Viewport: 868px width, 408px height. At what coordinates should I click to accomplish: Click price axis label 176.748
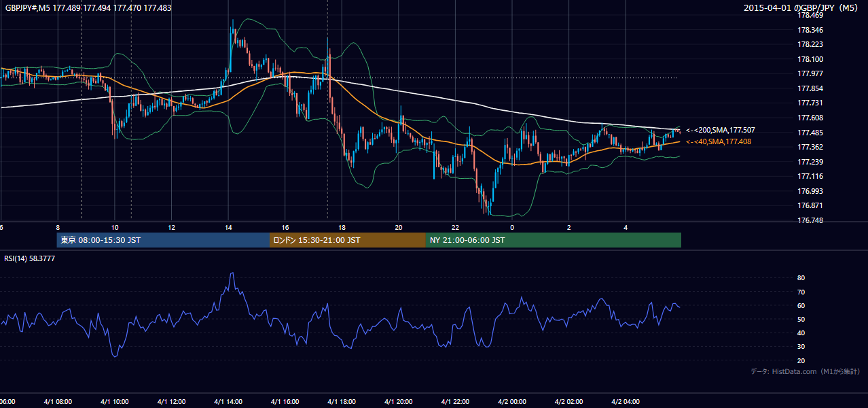coord(810,220)
